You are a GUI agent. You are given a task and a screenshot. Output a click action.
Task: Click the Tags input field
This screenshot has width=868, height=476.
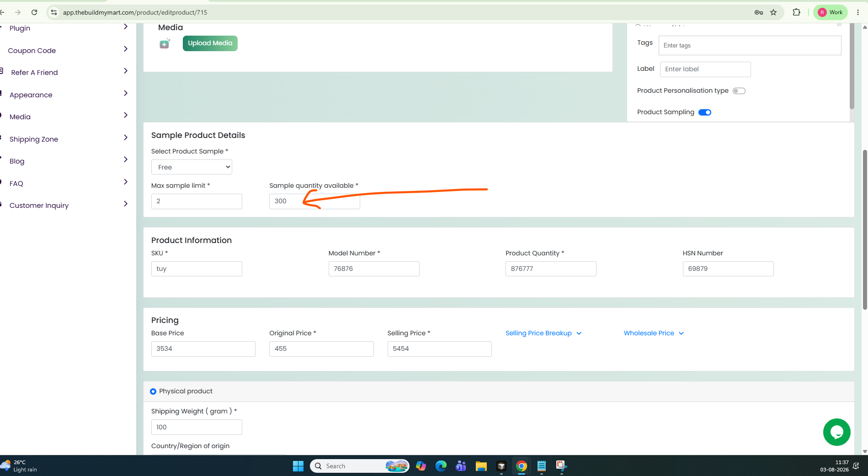tap(750, 46)
